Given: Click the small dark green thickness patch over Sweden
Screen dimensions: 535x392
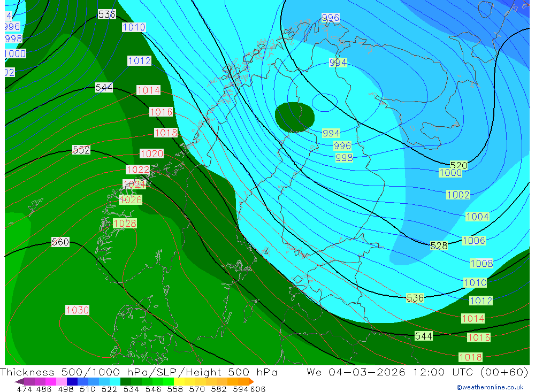Looking at the screenshot, I should (x=294, y=117).
